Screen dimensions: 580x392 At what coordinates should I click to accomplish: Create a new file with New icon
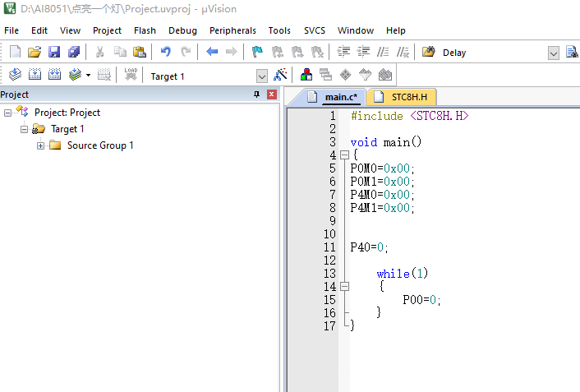pos(15,52)
